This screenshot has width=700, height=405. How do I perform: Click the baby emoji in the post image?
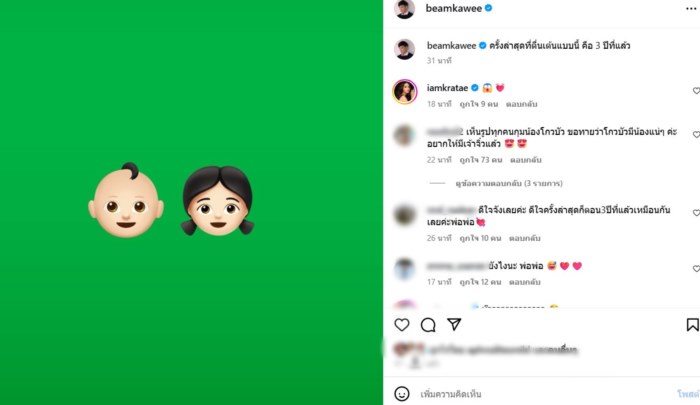point(126,201)
